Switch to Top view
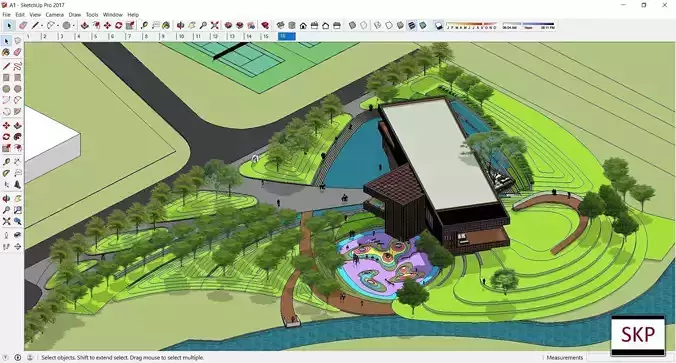 point(292,26)
